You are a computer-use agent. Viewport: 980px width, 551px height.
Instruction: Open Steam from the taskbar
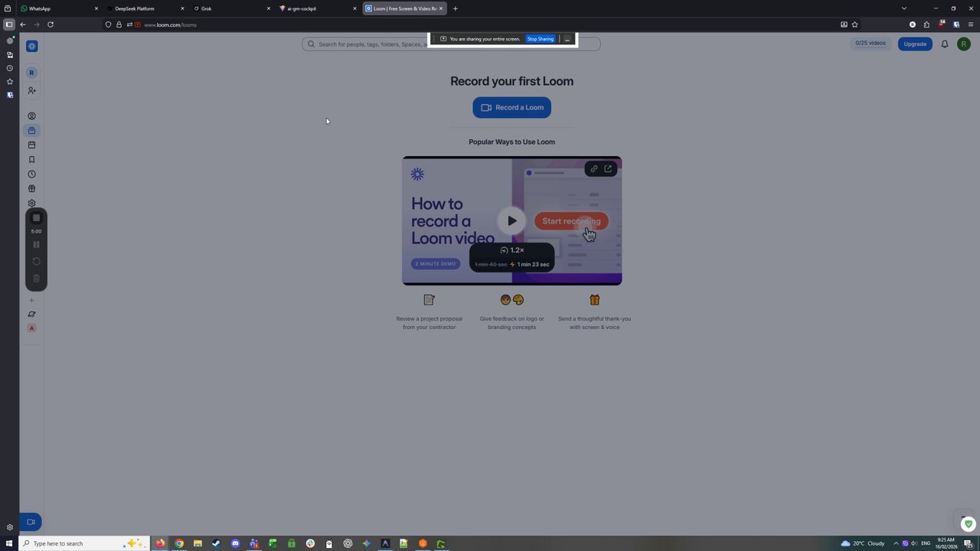tap(216, 543)
